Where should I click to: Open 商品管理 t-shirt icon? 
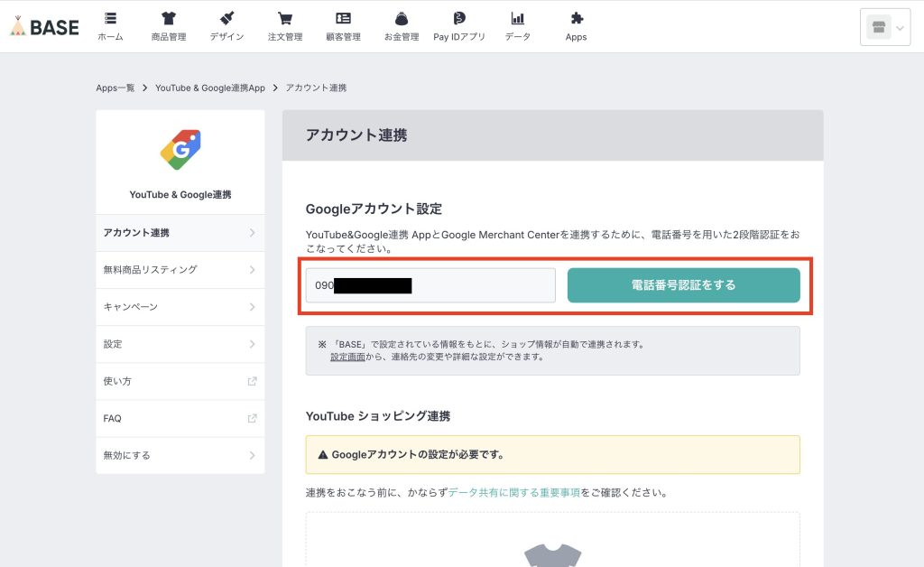coord(169,18)
